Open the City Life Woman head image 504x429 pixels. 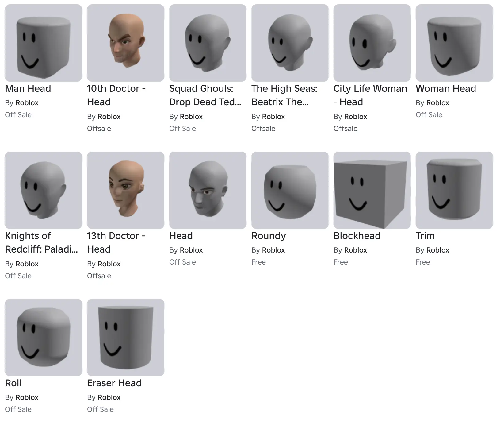372,43
